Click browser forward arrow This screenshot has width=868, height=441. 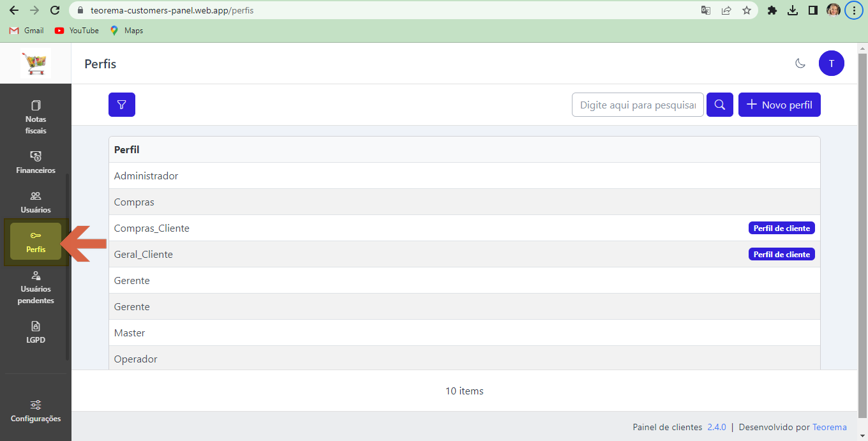[34, 10]
